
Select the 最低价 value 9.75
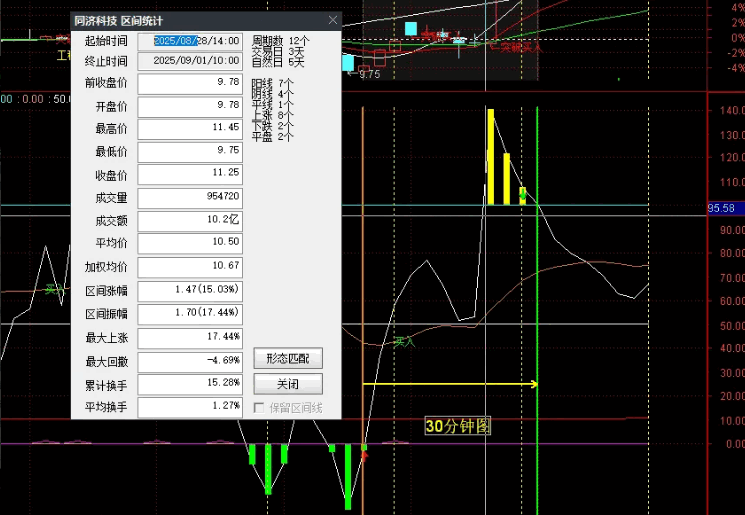[190, 152]
